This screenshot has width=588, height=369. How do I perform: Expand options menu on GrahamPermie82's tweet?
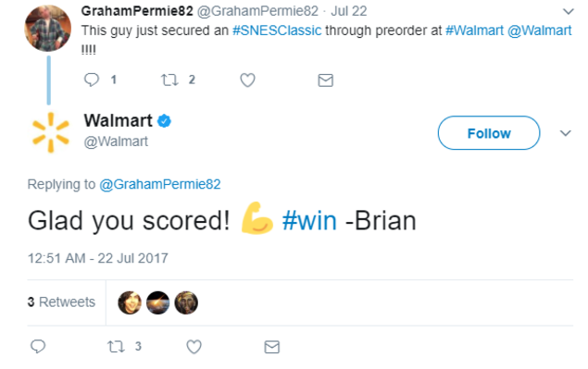[x=569, y=12]
